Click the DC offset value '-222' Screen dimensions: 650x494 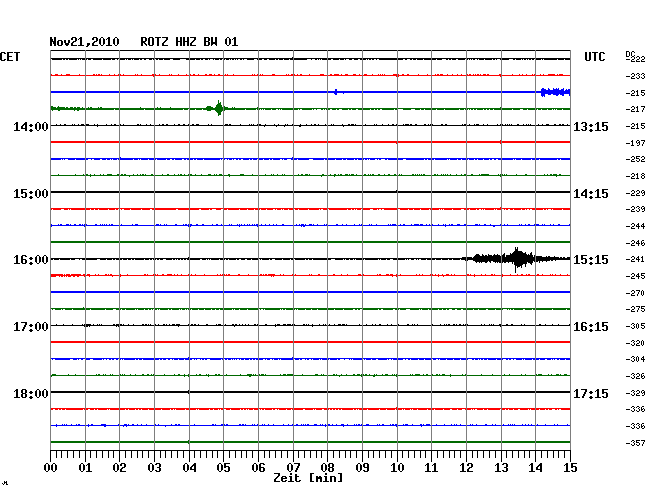click(635, 59)
